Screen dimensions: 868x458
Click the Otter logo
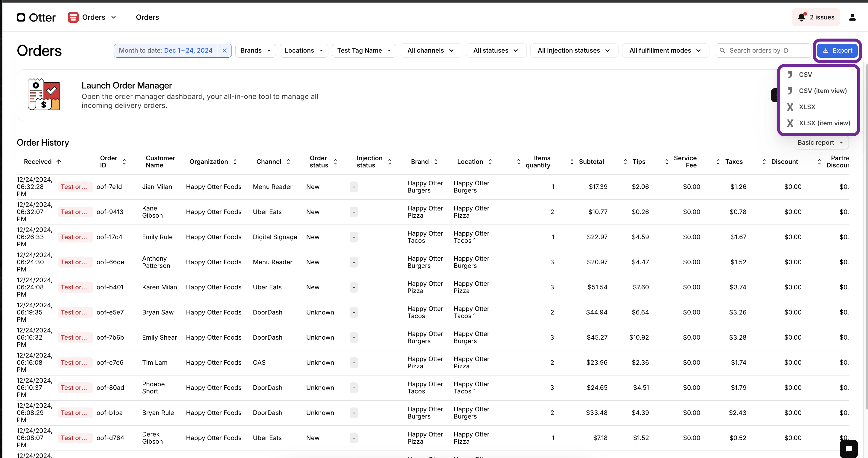coord(36,17)
